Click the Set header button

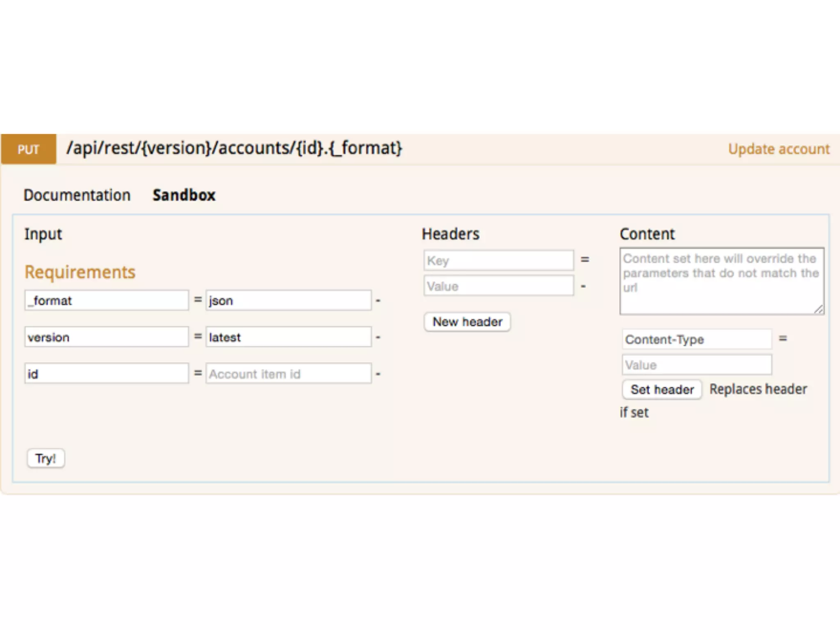(x=662, y=389)
